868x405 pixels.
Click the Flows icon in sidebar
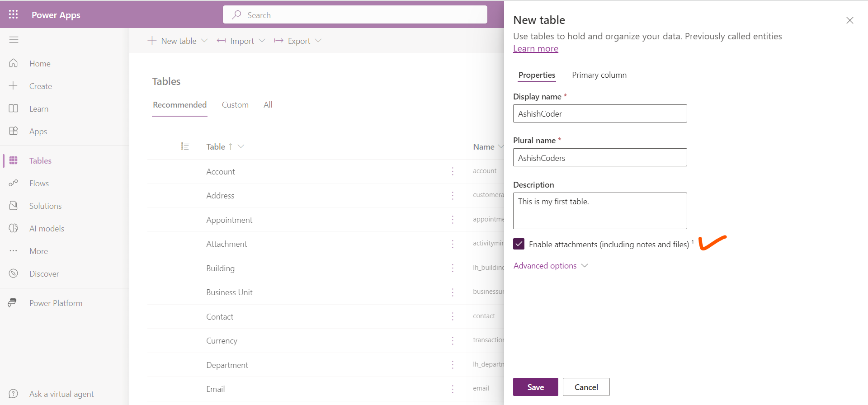[14, 183]
